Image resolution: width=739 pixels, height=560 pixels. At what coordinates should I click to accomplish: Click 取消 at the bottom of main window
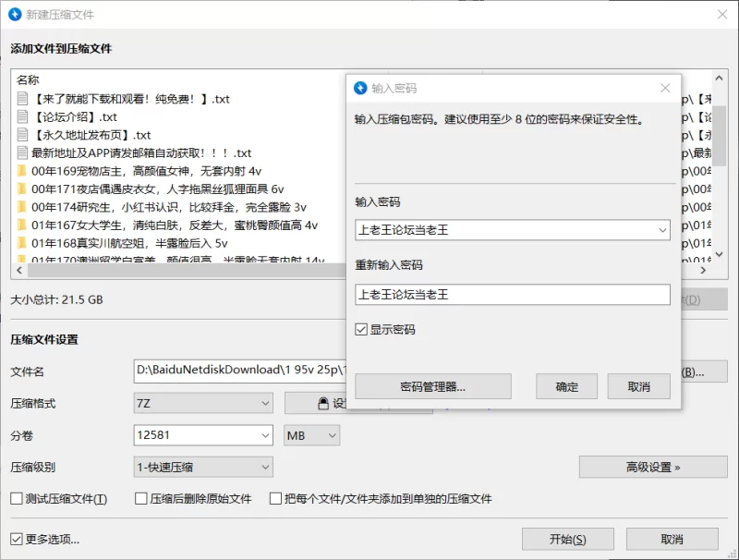[672, 539]
